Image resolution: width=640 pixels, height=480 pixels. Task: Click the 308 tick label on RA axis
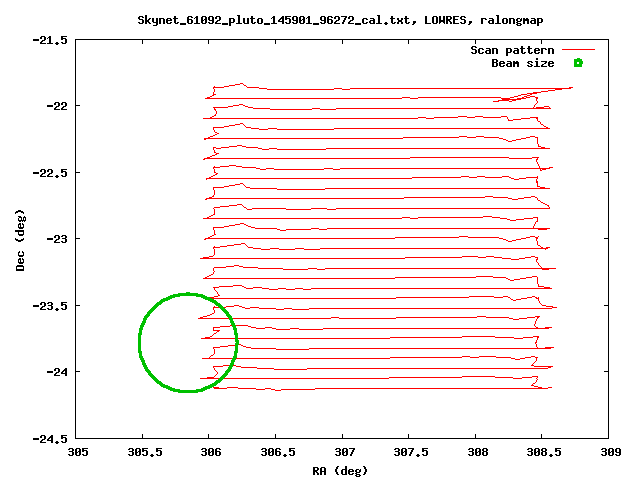coord(475,452)
